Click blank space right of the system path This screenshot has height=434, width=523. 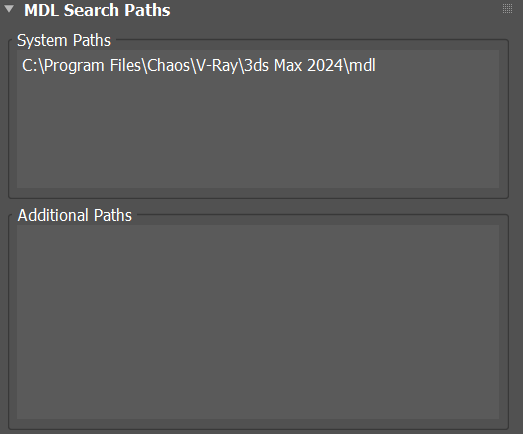point(437,65)
